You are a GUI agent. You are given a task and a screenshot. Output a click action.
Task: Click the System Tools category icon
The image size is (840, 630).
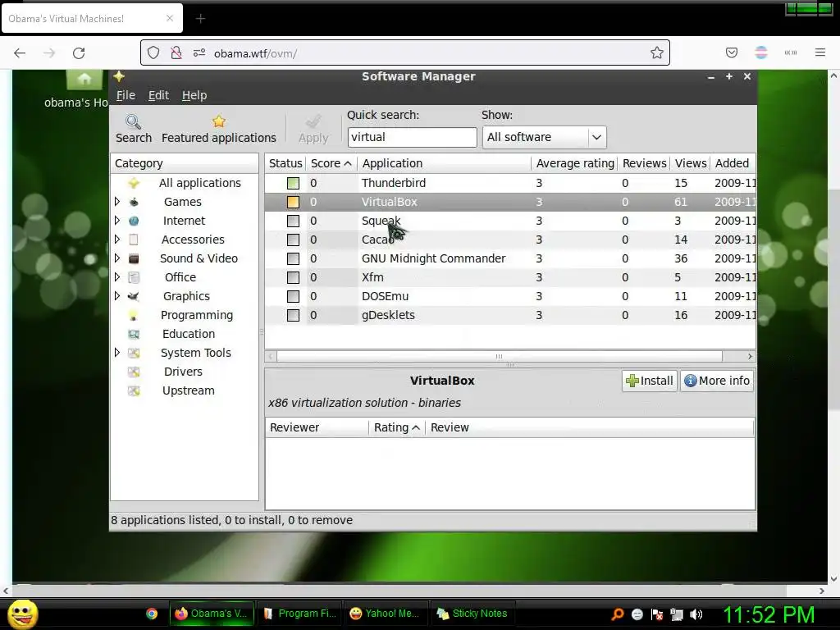point(134,353)
